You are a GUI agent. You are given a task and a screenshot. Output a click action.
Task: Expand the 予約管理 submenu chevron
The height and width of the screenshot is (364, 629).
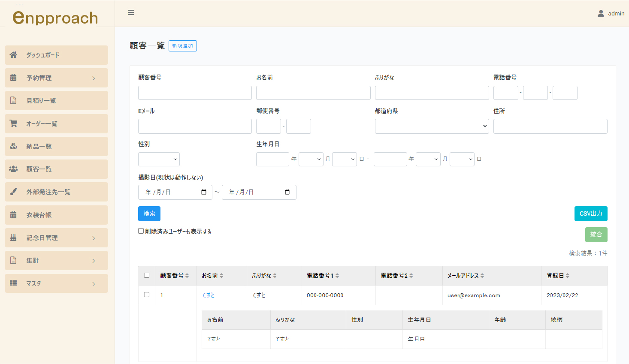pos(94,78)
